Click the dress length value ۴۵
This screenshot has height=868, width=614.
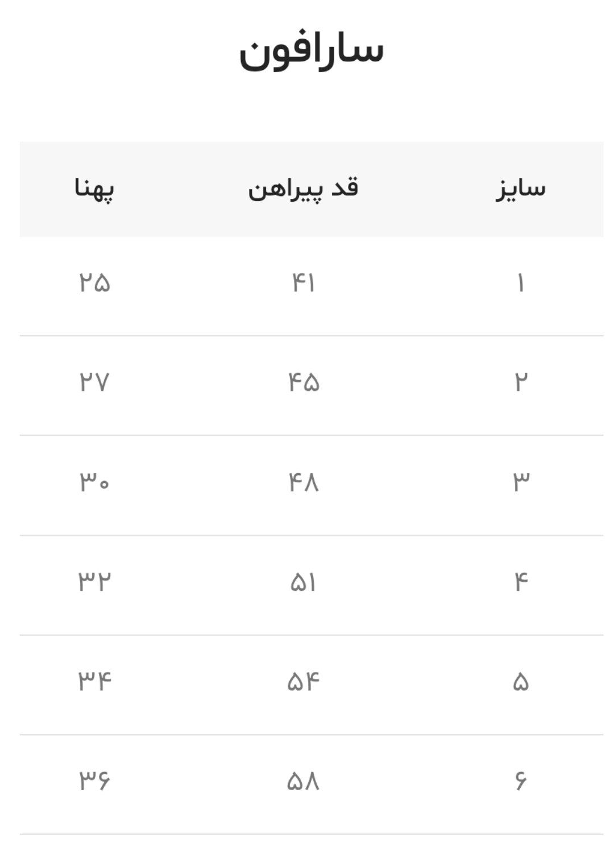pos(304,382)
